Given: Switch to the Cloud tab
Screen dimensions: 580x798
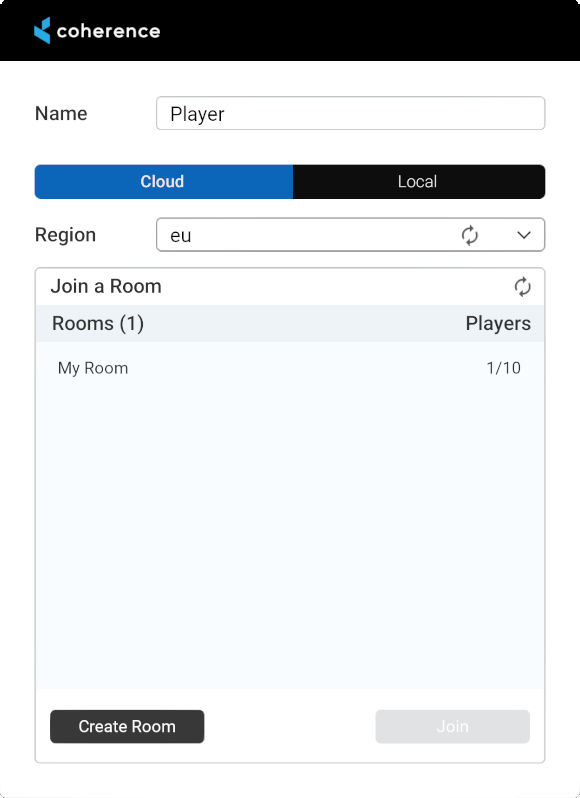Looking at the screenshot, I should (x=164, y=182).
